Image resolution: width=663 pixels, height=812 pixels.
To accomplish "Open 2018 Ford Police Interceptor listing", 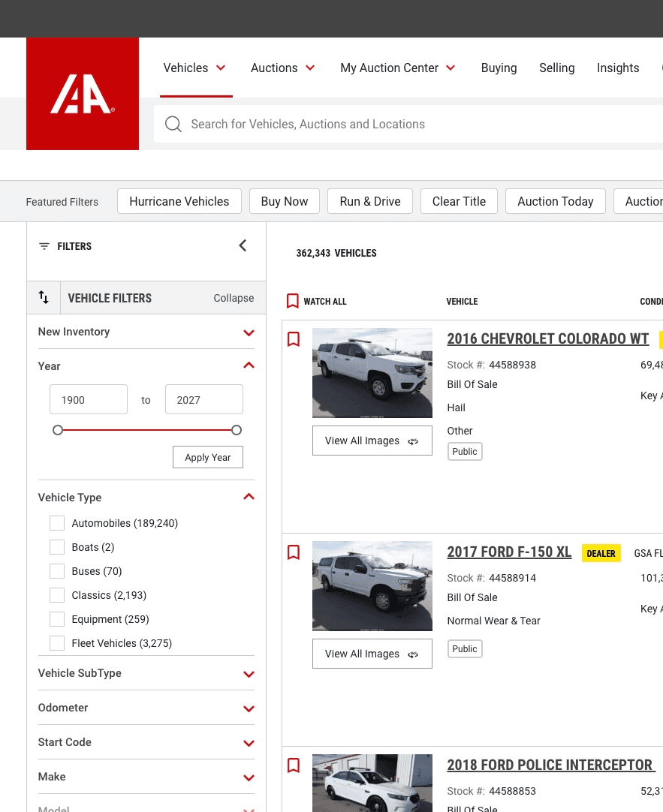I will tap(550, 765).
